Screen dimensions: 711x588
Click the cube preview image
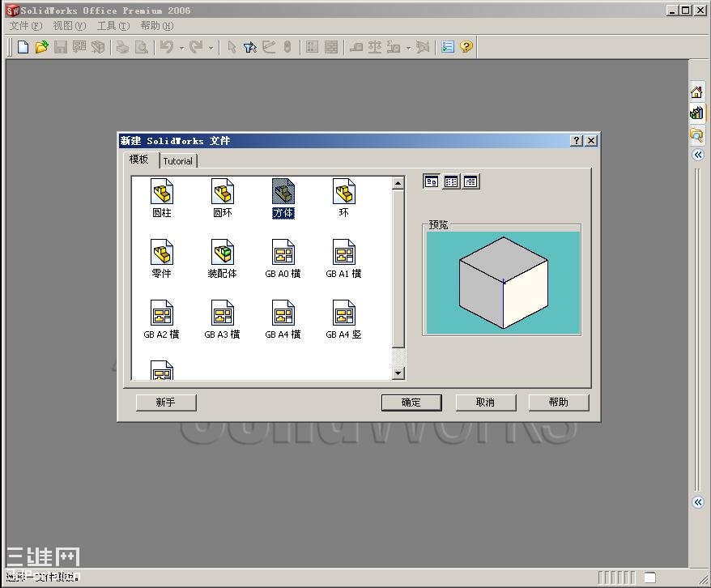point(503,283)
